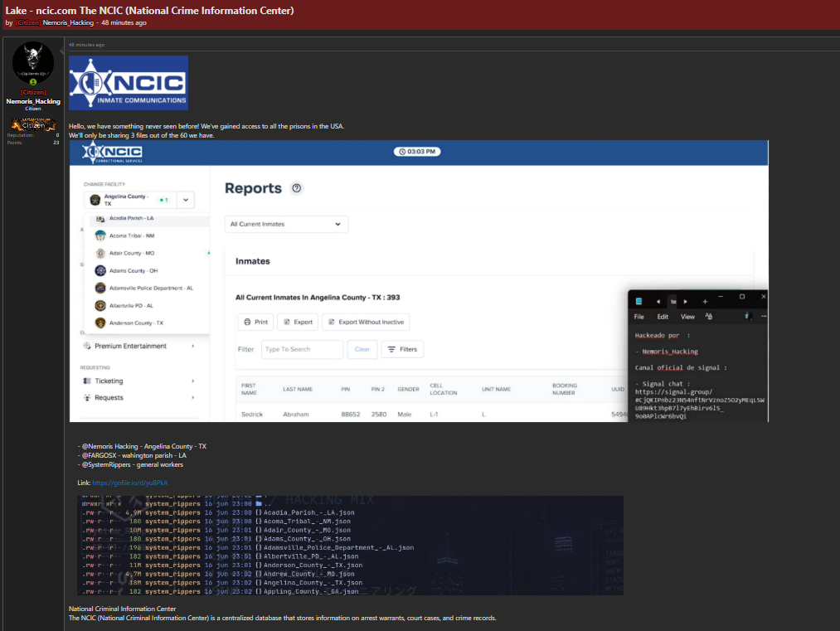840x631 pixels.
Task: Open Notepad File menu
Action: pos(639,317)
